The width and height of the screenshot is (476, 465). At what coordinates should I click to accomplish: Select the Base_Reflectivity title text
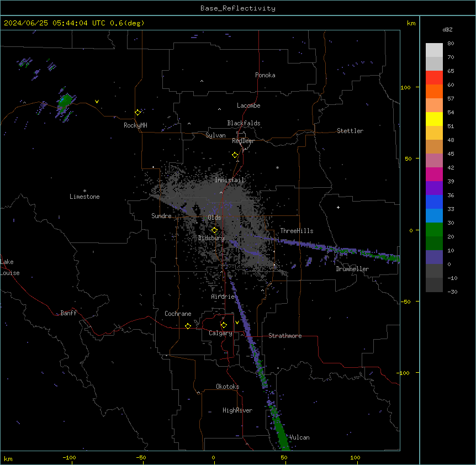(238, 8)
